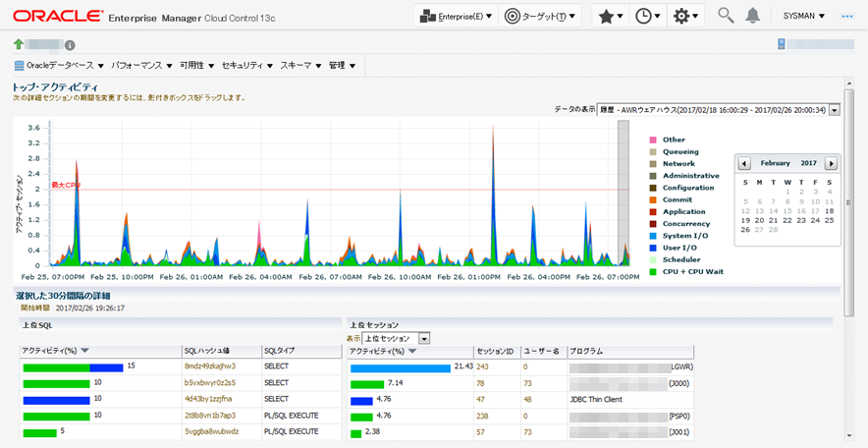Open the Favorites star menu
This screenshot has height=448, width=868.
pos(613,16)
